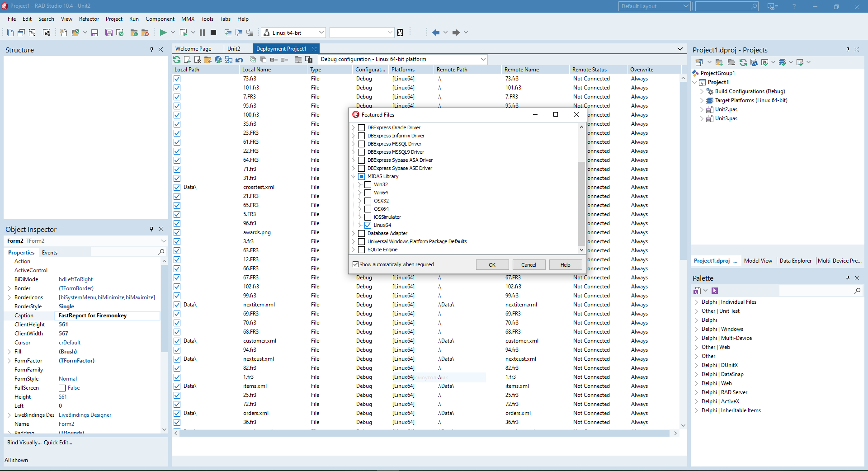Click the Run (green play) toolbar icon
The width and height of the screenshot is (868, 471).
coord(163,33)
